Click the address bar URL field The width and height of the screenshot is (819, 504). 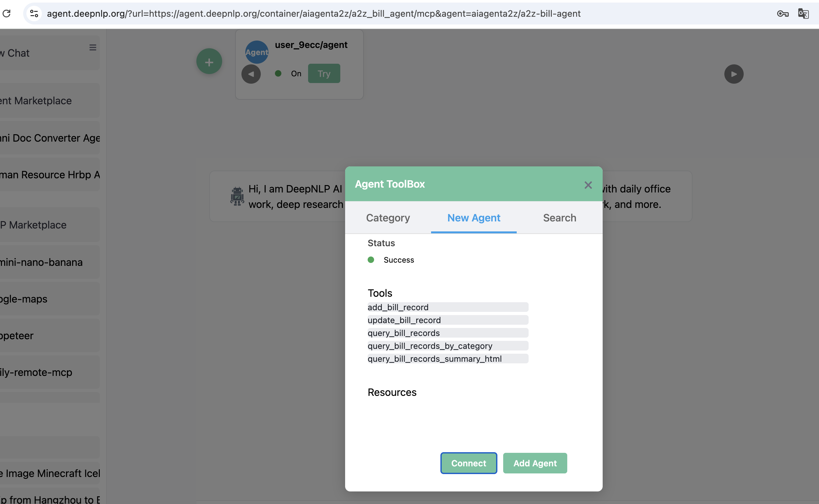pos(313,14)
